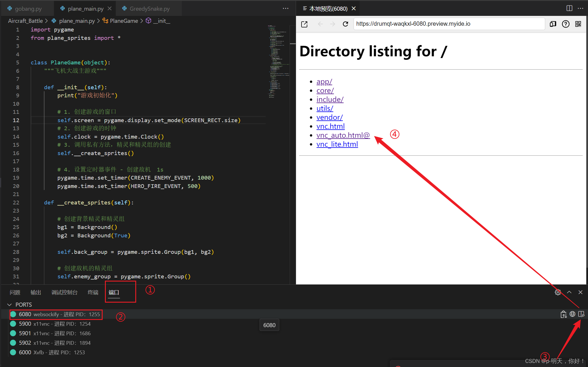Collapse the PORTS section

[9, 305]
